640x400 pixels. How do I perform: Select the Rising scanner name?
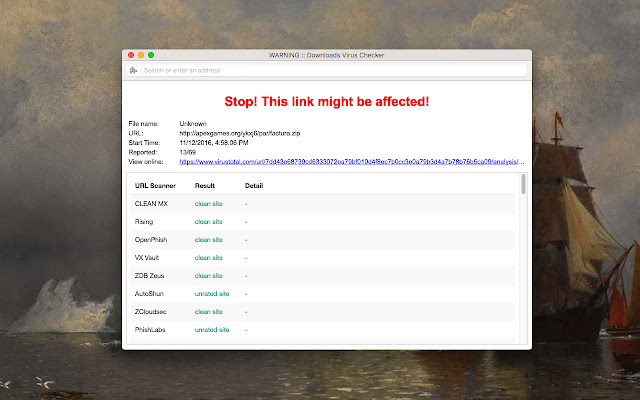click(144, 222)
